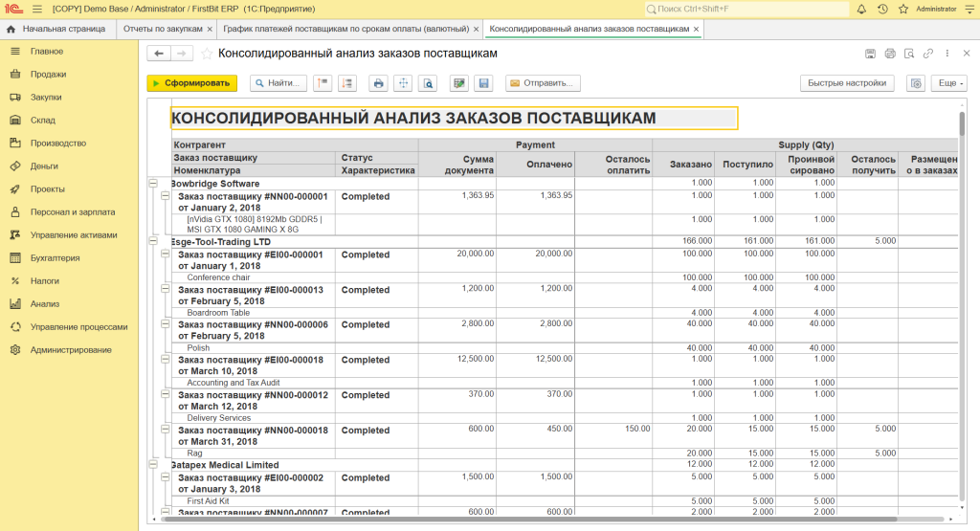Open the print preview toolbar icon

click(428, 83)
